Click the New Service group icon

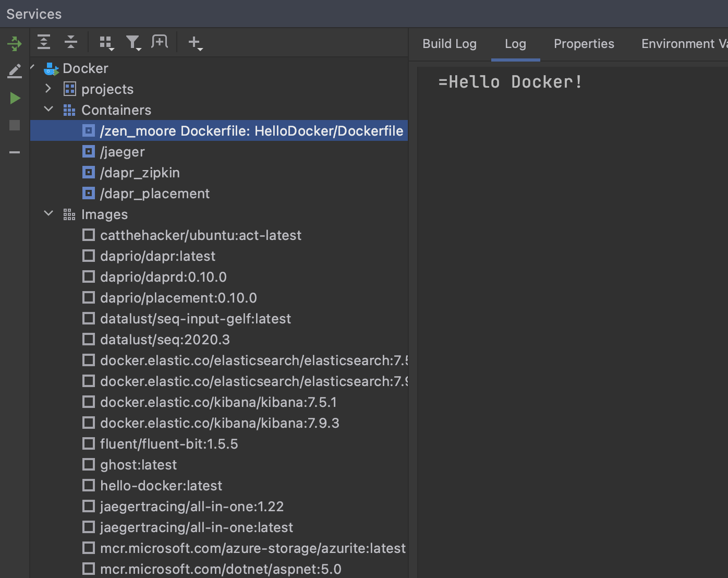(160, 42)
